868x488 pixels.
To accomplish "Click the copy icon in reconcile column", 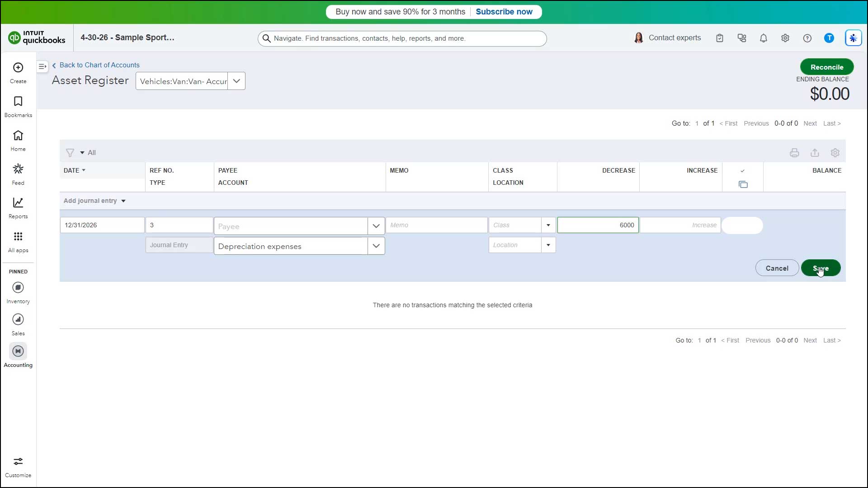I will tap(743, 184).
